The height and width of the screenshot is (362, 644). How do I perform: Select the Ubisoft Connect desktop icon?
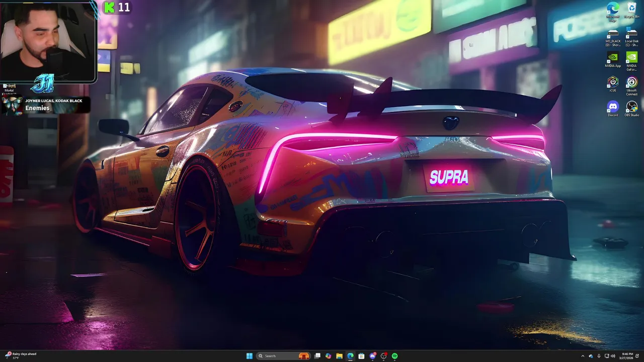[632, 86]
